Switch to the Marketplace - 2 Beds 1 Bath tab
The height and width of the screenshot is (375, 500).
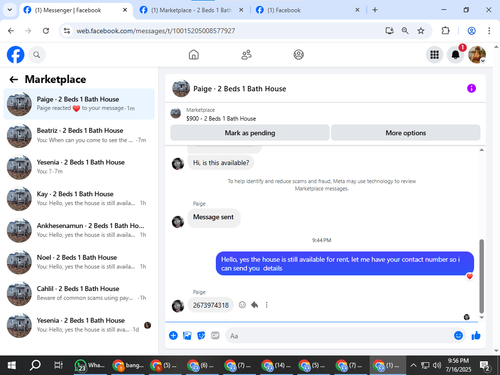[x=191, y=10]
